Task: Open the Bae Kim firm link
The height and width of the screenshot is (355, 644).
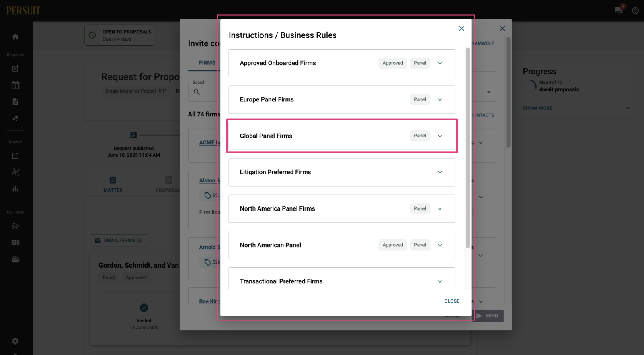Action: pyautogui.click(x=209, y=301)
